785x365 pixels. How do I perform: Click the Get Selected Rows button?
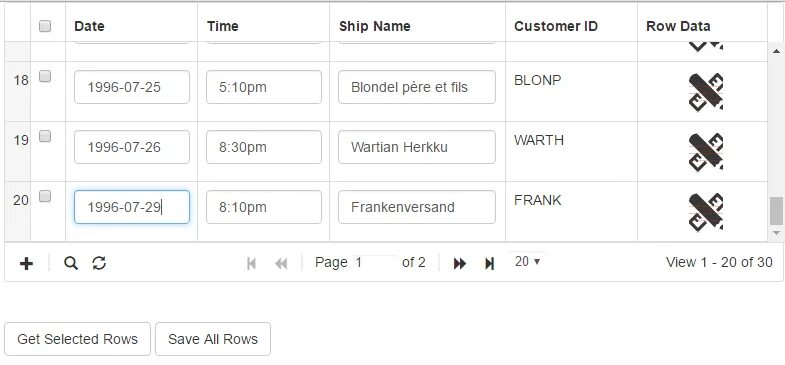click(x=78, y=339)
